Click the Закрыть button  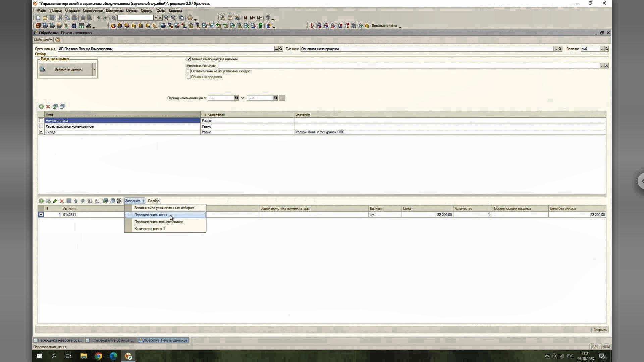tap(600, 330)
